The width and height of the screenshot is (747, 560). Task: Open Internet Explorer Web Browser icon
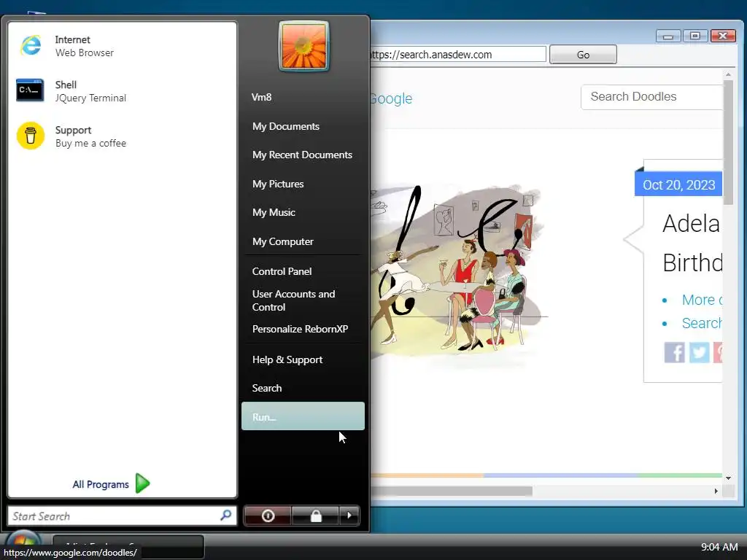click(x=31, y=46)
